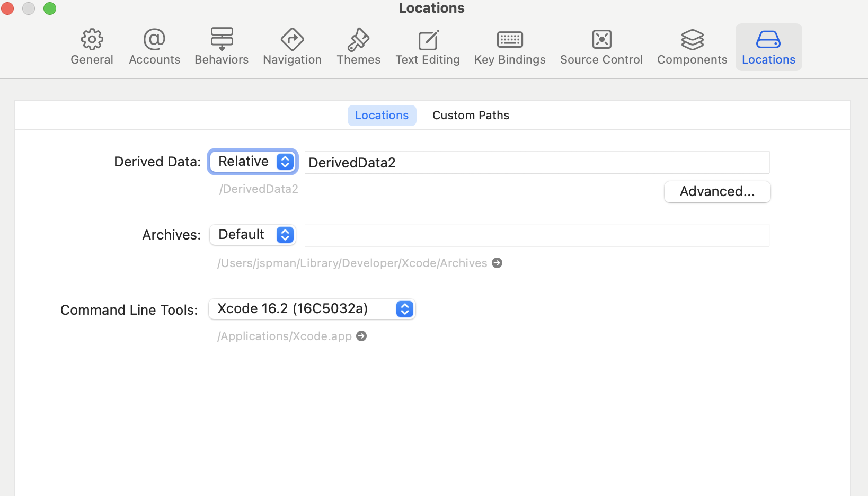Switch to the Custom Paths tab
868x496 pixels.
pos(471,116)
